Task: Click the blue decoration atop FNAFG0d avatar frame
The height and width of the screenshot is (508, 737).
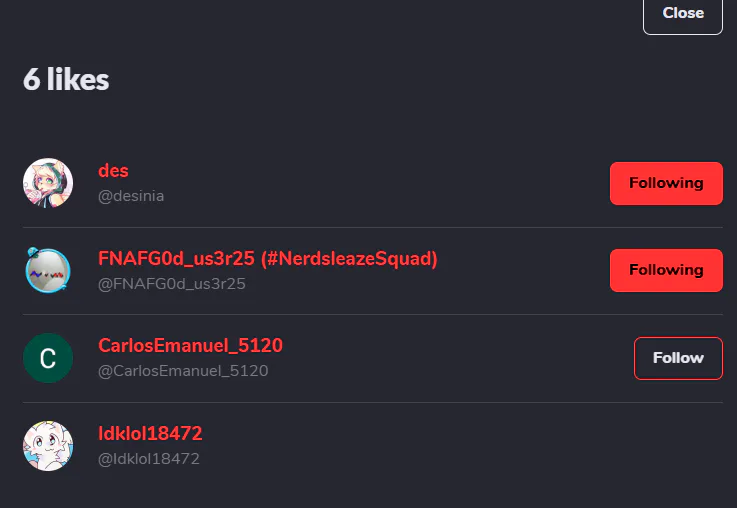Action: click(x=32, y=252)
